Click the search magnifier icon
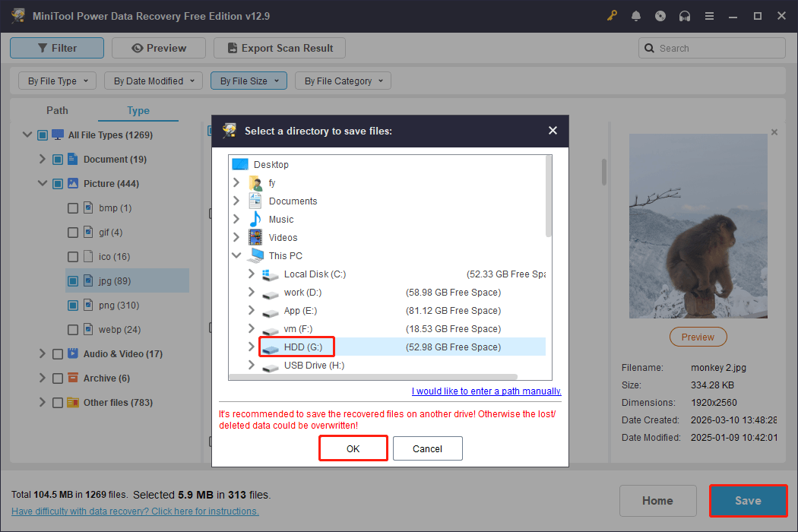 (x=649, y=48)
